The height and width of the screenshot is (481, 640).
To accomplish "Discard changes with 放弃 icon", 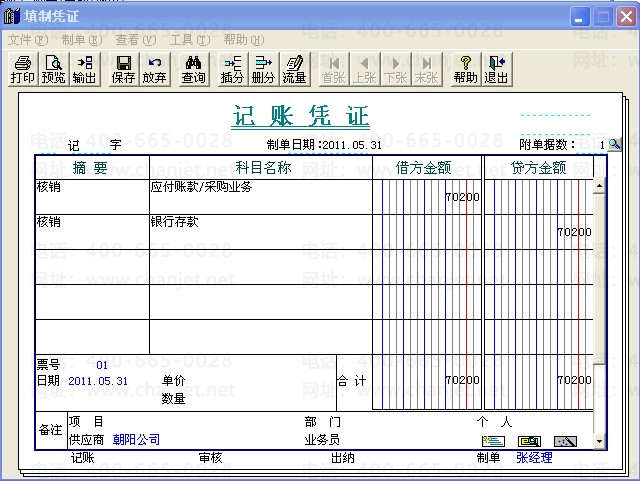I will click(x=154, y=69).
